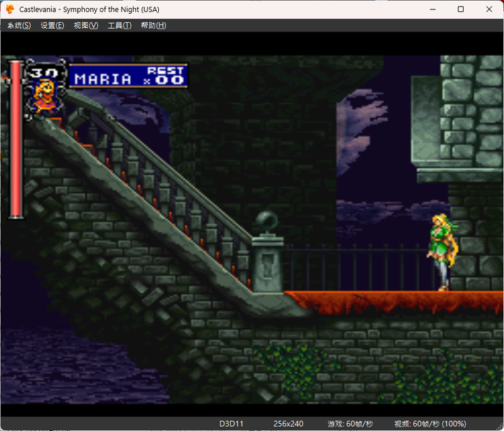Maximize the Castlevania emulator window
Screen dimensions: 504x431
(461, 9)
